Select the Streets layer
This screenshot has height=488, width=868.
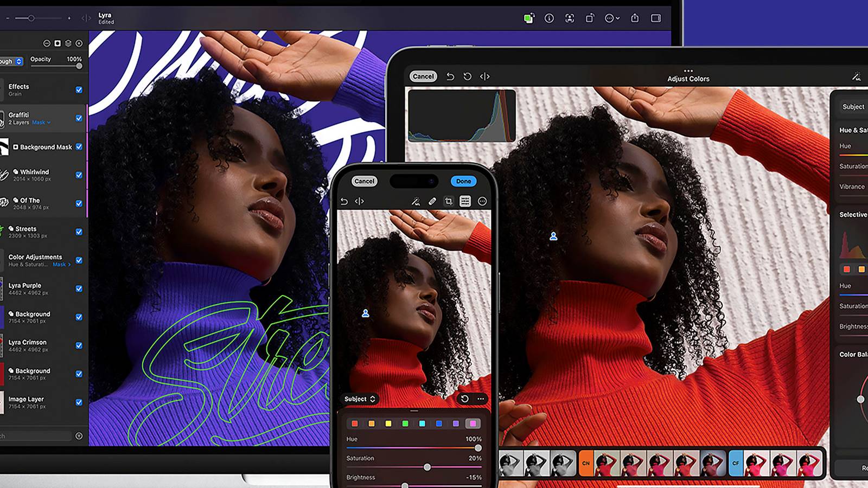click(43, 232)
